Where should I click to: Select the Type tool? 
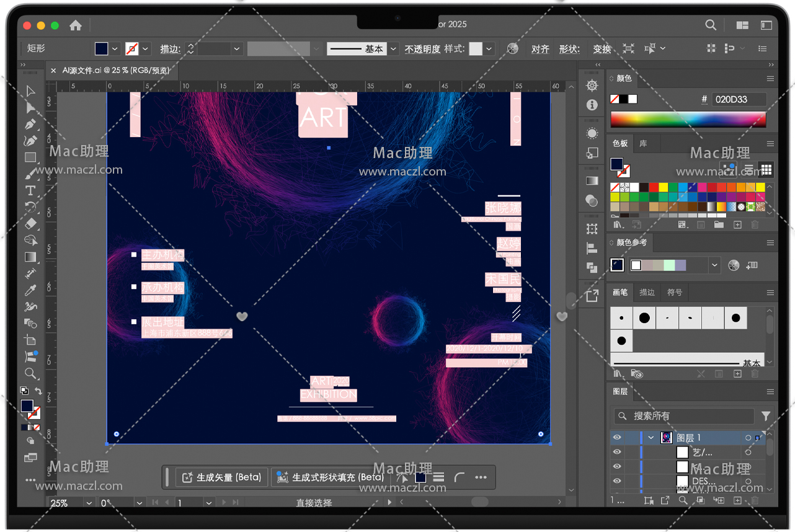30,190
